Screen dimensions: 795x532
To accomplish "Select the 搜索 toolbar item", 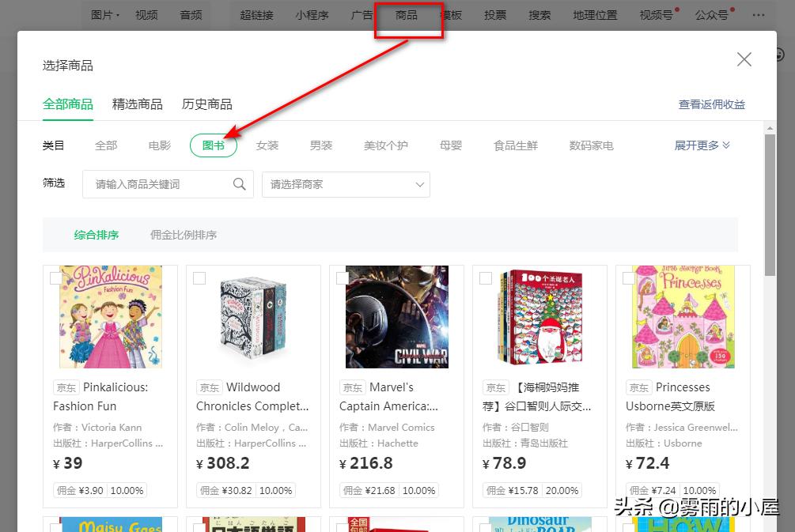I will click(539, 15).
